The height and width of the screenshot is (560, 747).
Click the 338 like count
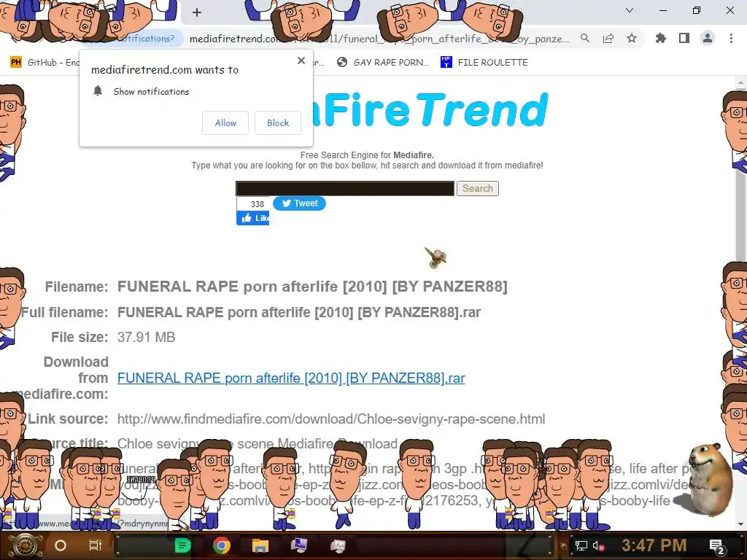pyautogui.click(x=258, y=204)
